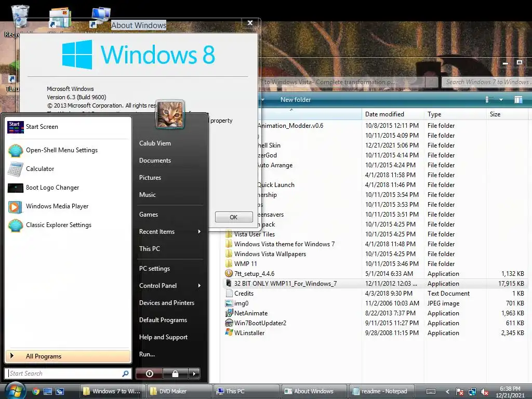This screenshot has width=532, height=399.
Task: Open Devices and Printers
Action: 167,303
